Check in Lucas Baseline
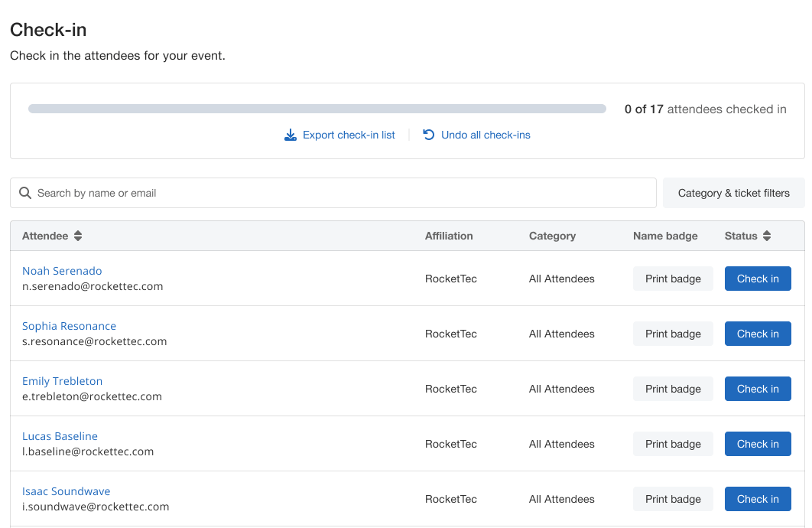 pos(757,444)
